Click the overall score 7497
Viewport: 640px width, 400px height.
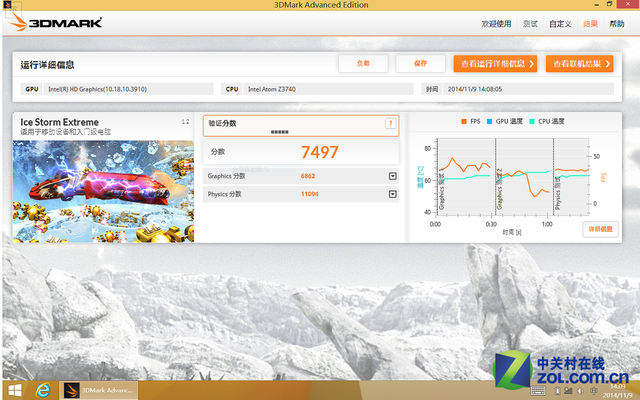320,152
